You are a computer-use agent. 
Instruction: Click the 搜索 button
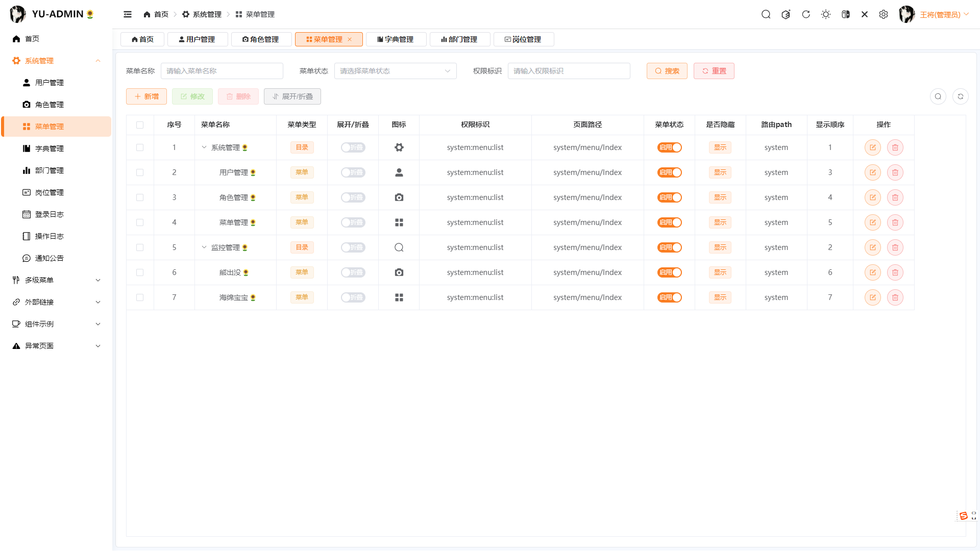pyautogui.click(x=667, y=71)
